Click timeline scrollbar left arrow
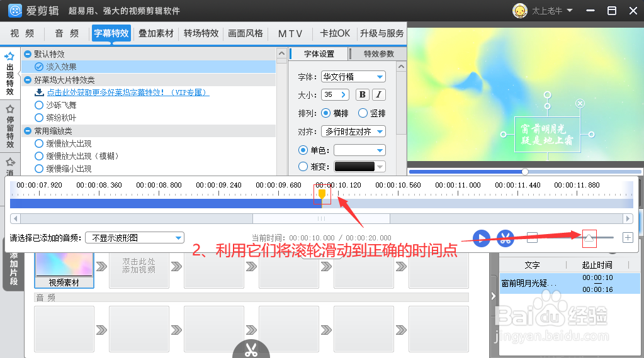This screenshot has height=358, width=644. (15, 218)
